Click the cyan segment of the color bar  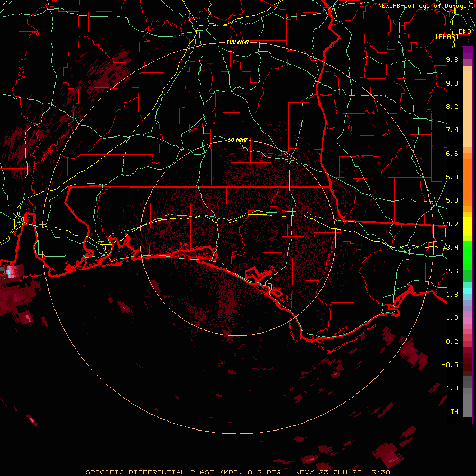click(x=467, y=291)
